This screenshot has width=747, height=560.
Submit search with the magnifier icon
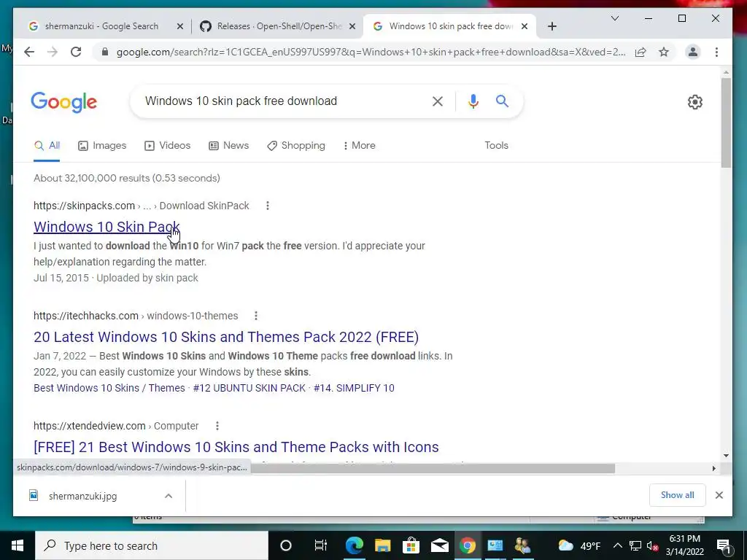click(x=502, y=101)
